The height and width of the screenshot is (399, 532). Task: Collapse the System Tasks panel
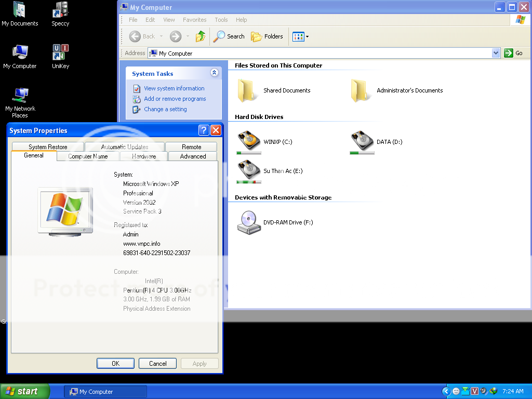(x=214, y=73)
